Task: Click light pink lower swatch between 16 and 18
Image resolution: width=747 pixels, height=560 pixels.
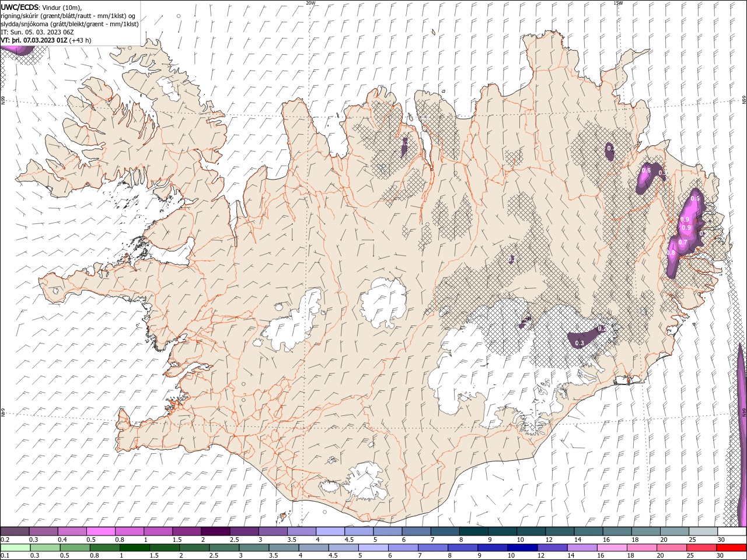Action: click(611, 548)
